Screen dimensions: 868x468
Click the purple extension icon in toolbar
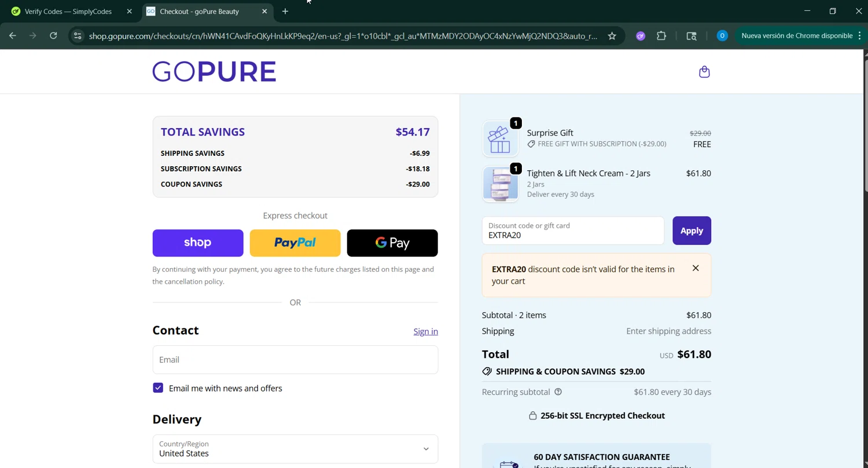641,36
